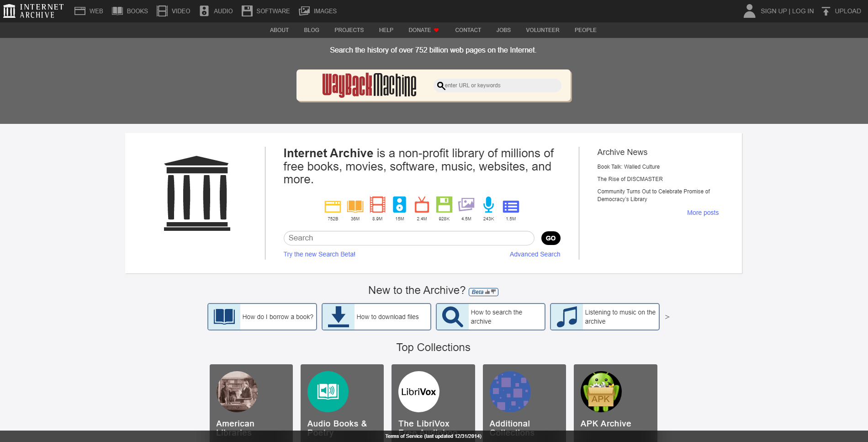Open How to search the archive card

[491, 317]
